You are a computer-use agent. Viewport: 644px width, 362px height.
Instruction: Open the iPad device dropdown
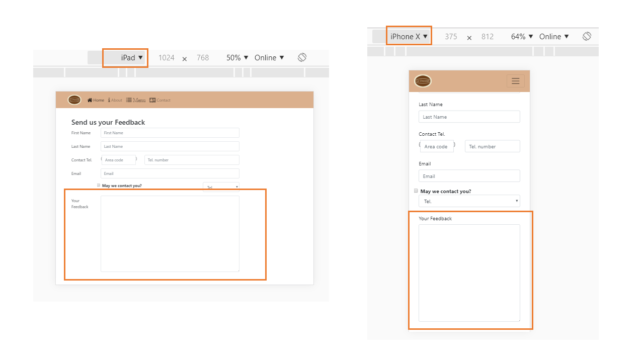coord(125,57)
